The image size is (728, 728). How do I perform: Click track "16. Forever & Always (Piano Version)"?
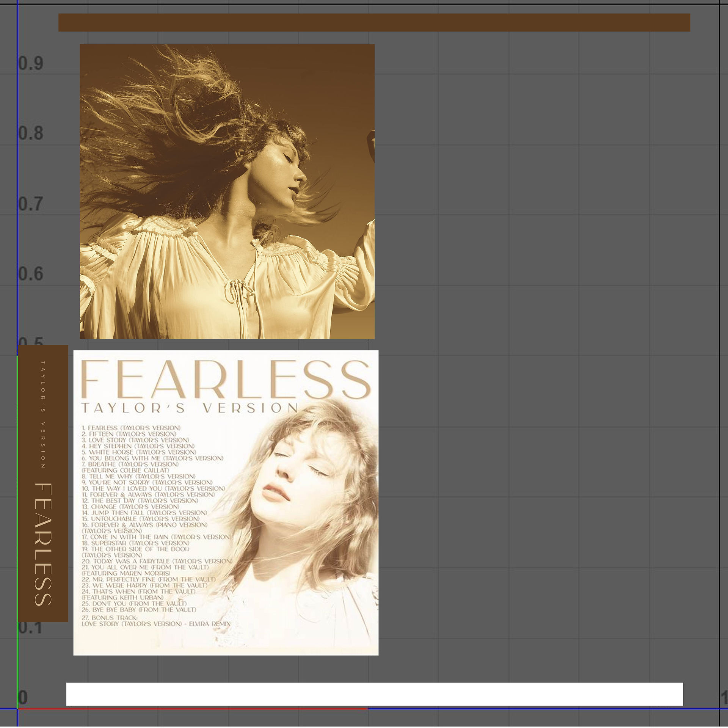(x=144, y=525)
